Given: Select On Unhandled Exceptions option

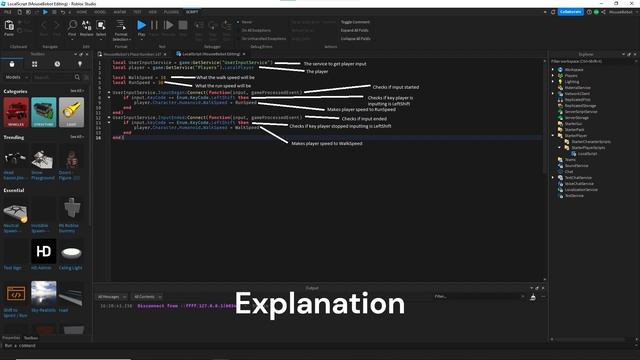Looking at the screenshot, I should [x=261, y=39].
